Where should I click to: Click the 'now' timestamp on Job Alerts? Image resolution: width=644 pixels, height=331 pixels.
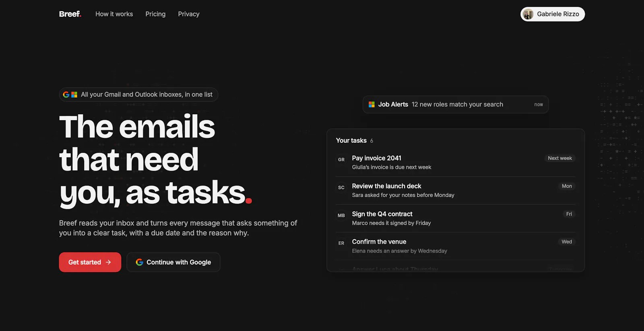coord(539,105)
